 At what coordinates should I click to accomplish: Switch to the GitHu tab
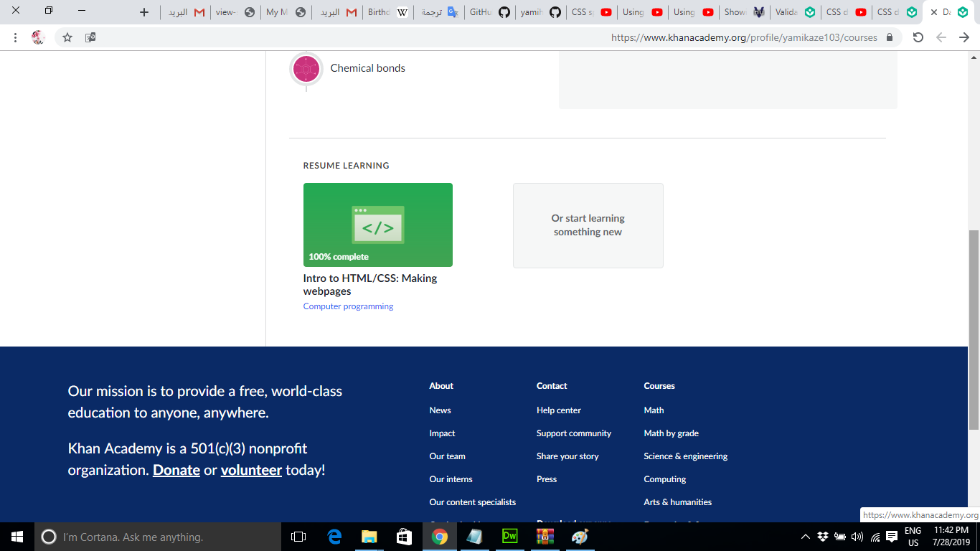point(489,12)
